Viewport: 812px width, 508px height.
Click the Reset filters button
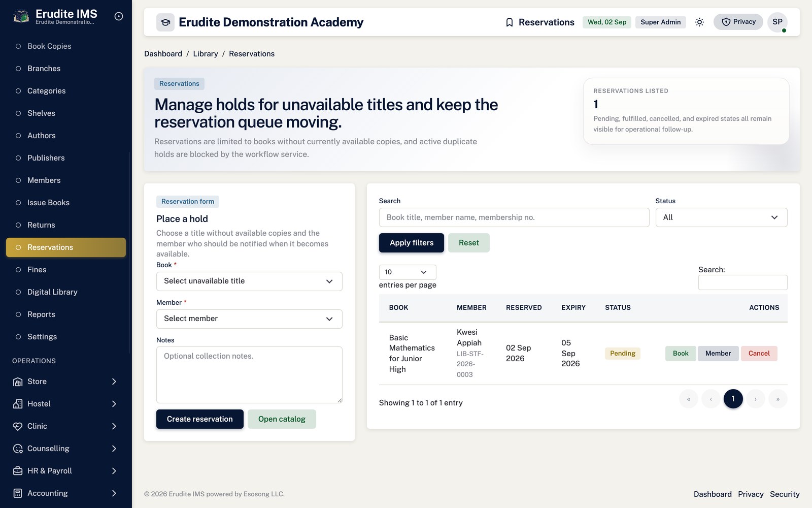coord(469,243)
